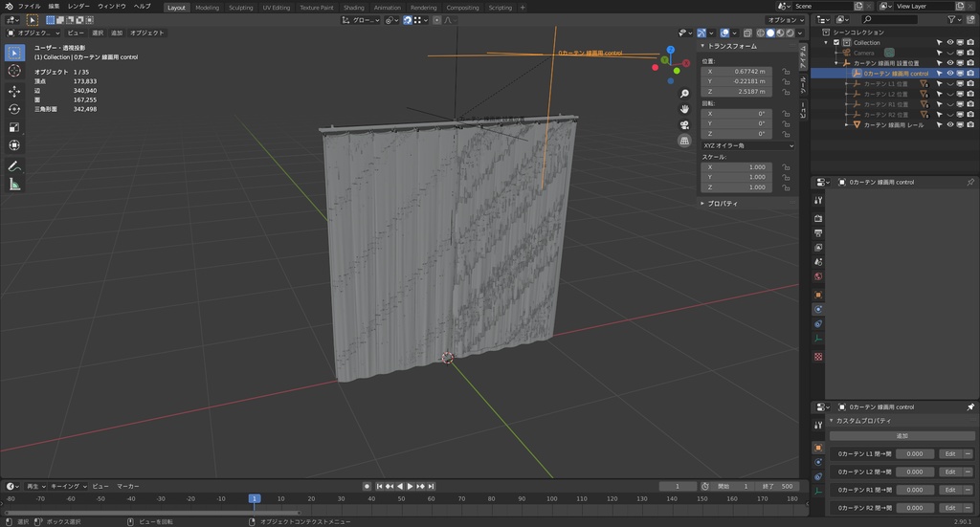Select the Measure tool

click(14, 184)
